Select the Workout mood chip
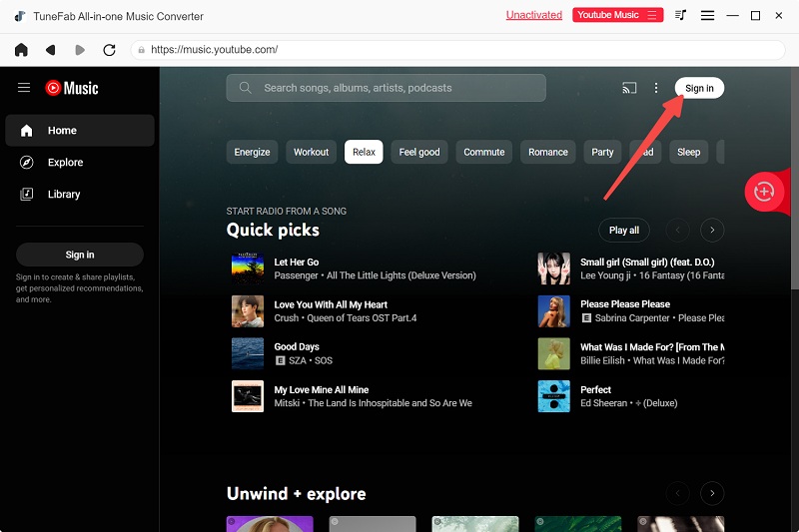 (x=311, y=152)
